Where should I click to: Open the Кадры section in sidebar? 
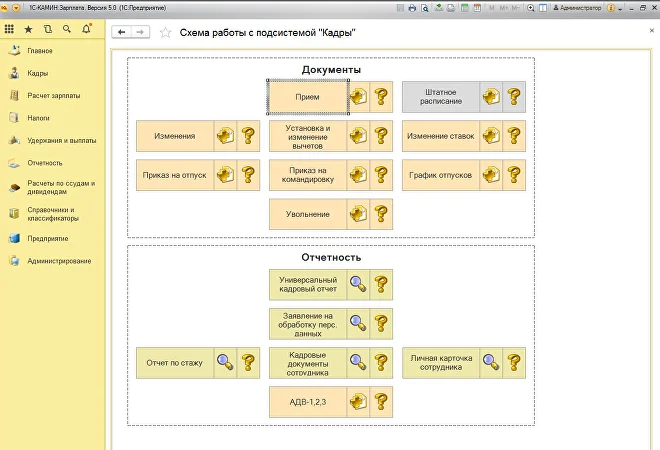[38, 73]
